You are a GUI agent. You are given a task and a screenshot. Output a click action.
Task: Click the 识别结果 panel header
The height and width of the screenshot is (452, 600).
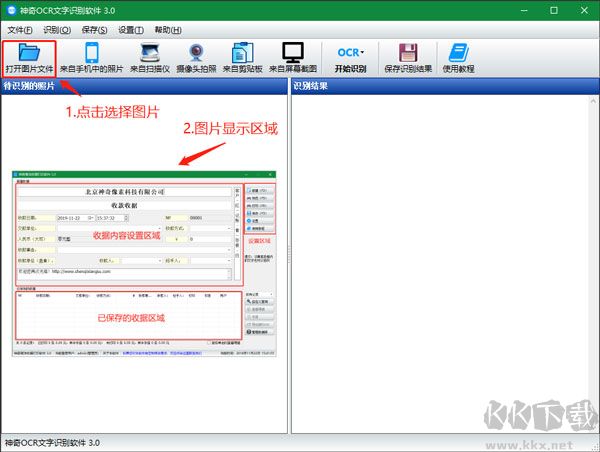pyautogui.click(x=445, y=86)
